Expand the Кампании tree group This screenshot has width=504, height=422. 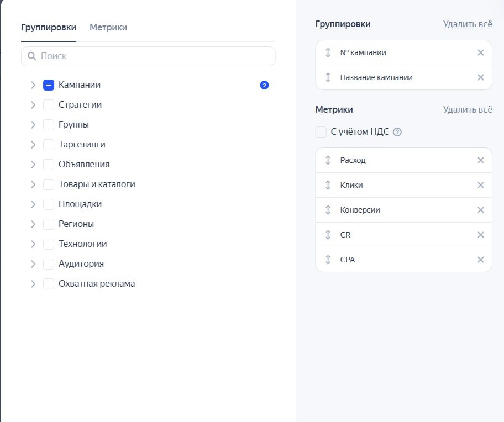[x=33, y=85]
